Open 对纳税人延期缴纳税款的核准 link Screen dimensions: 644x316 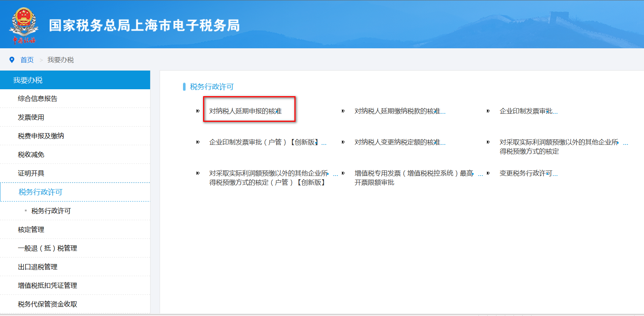400,111
